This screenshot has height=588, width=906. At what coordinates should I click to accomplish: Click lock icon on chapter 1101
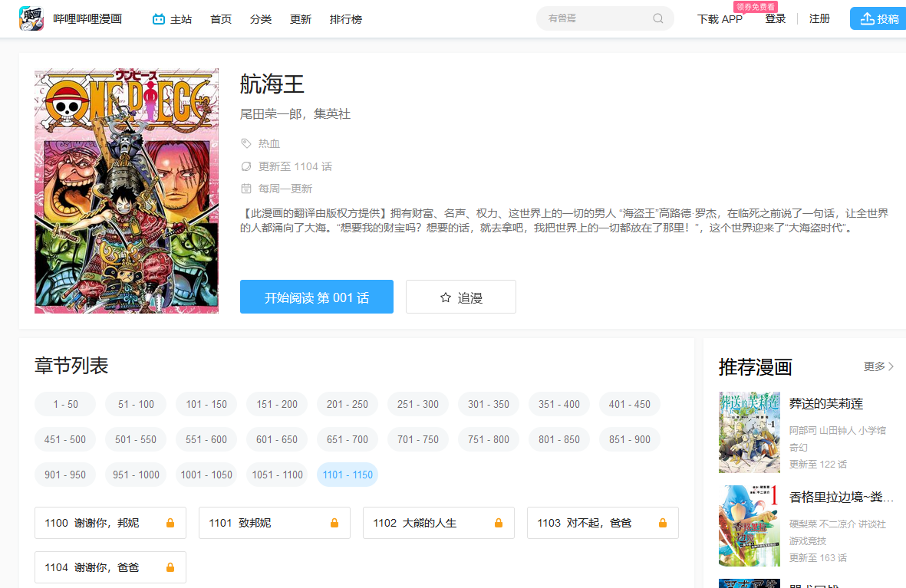(x=334, y=523)
